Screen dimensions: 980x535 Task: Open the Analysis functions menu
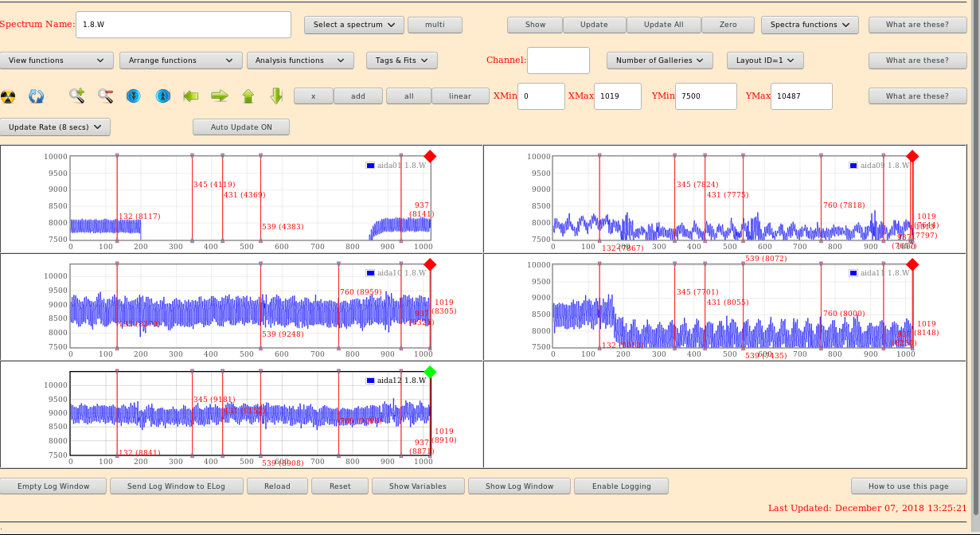[299, 61]
